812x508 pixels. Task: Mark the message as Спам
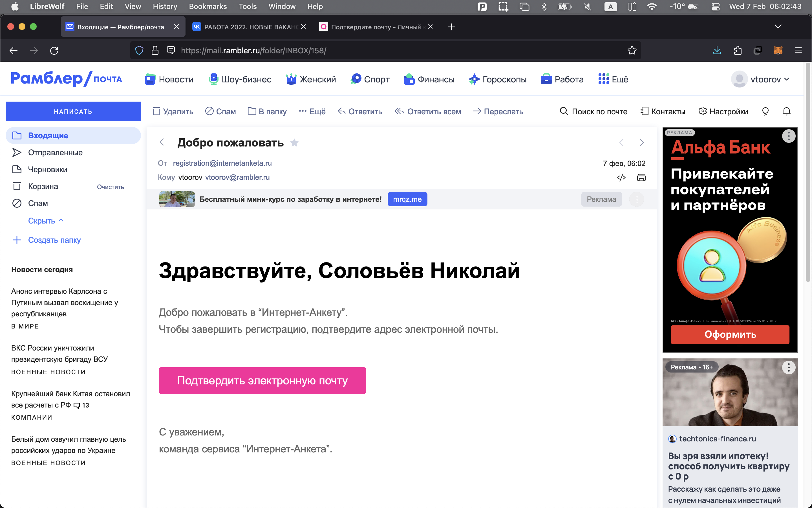pos(220,111)
